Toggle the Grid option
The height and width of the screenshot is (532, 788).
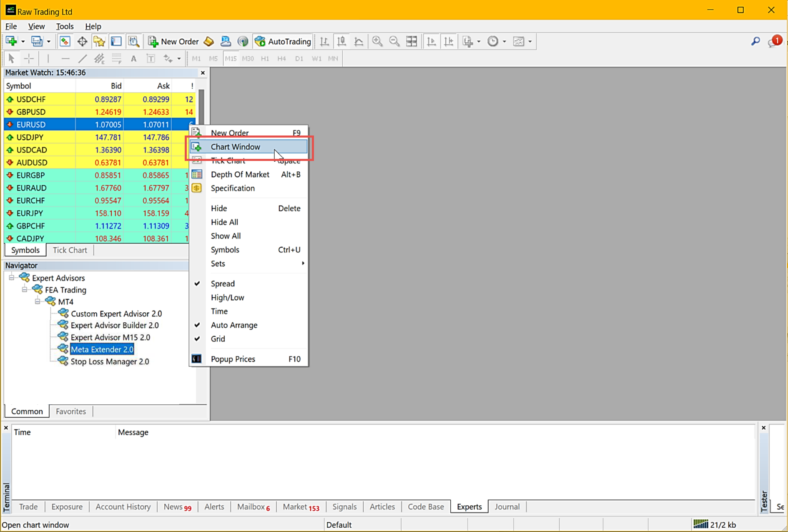coord(248,339)
